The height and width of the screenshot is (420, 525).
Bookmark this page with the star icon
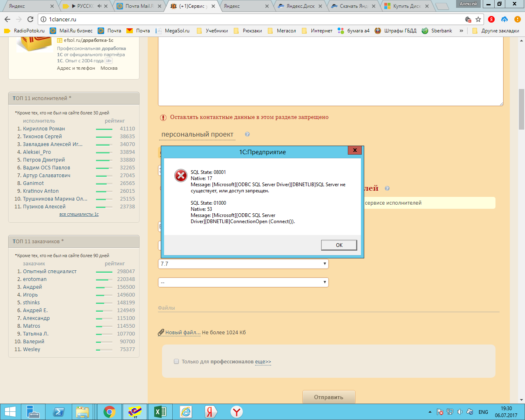pos(478,19)
